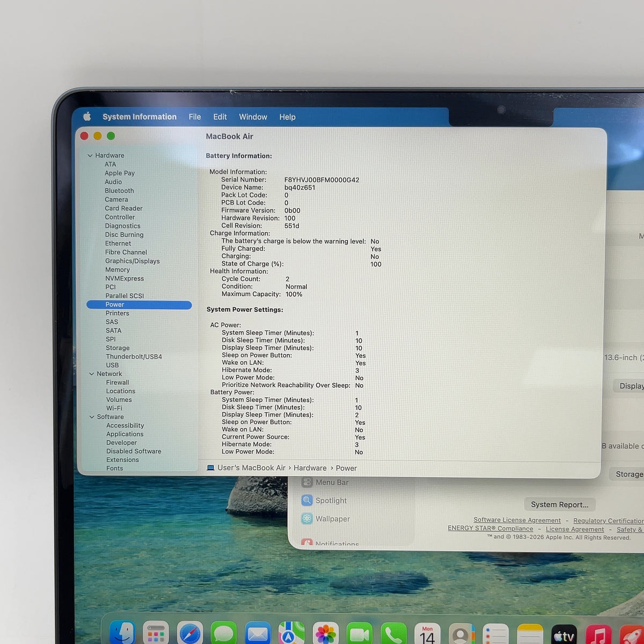This screenshot has height=644, width=644.
Task: Select Applications under Software
Action: pos(125,434)
